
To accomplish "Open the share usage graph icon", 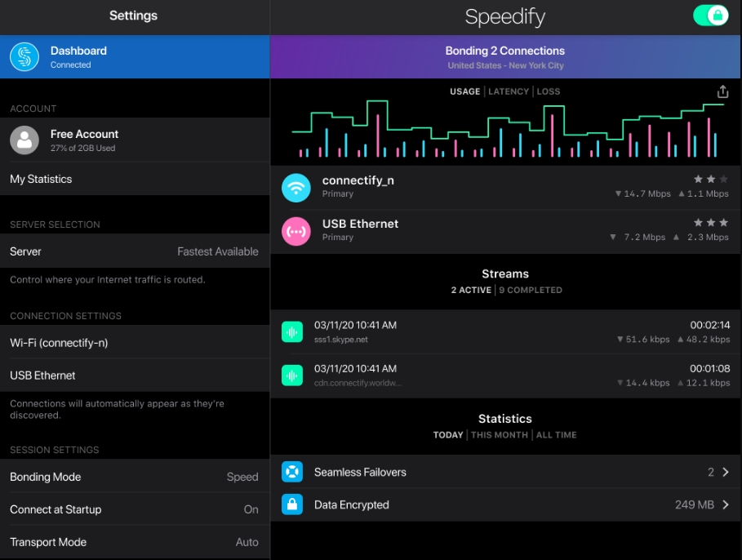I will (722, 91).
